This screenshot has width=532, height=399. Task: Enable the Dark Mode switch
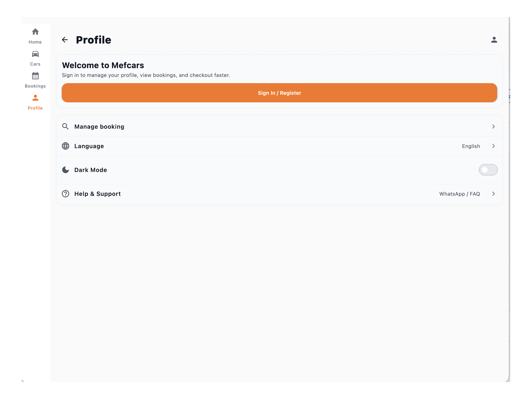488,170
